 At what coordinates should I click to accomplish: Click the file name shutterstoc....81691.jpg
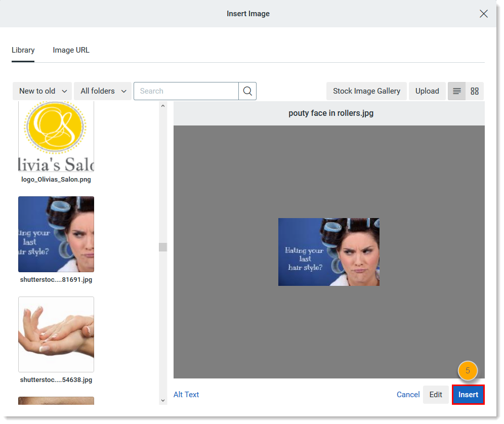coord(56,280)
